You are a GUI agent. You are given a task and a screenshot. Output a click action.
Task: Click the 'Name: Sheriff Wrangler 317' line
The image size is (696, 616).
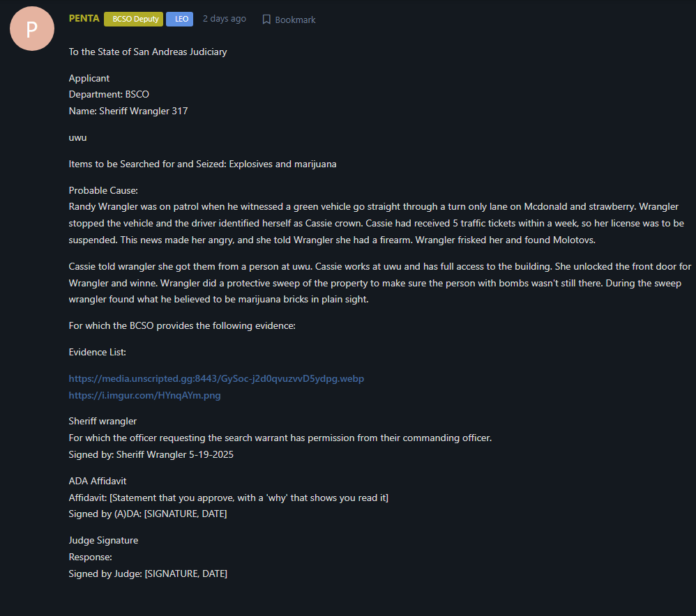pyautogui.click(x=128, y=111)
